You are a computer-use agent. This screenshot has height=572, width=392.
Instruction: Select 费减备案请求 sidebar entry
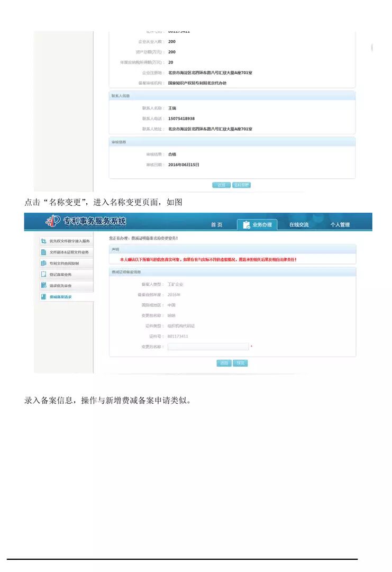click(66, 296)
